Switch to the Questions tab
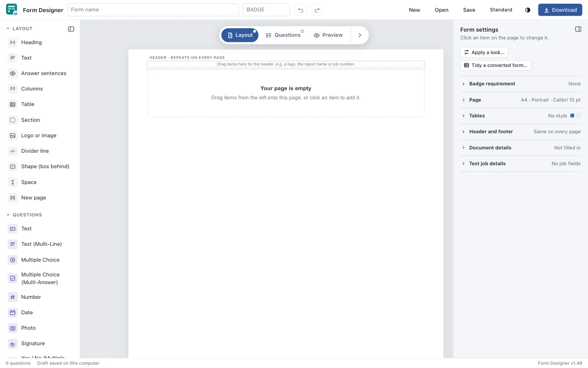The height and width of the screenshot is (368, 588). (283, 35)
